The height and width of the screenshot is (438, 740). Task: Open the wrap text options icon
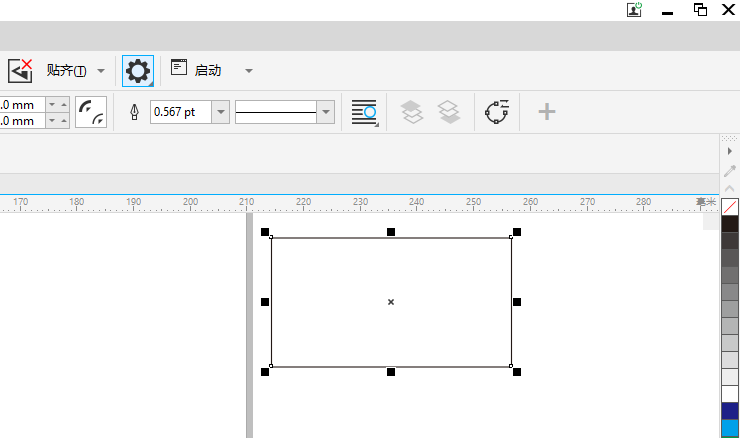click(x=364, y=112)
